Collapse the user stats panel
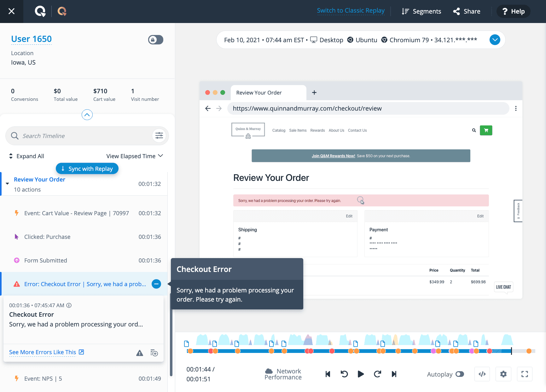 pyautogui.click(x=87, y=115)
